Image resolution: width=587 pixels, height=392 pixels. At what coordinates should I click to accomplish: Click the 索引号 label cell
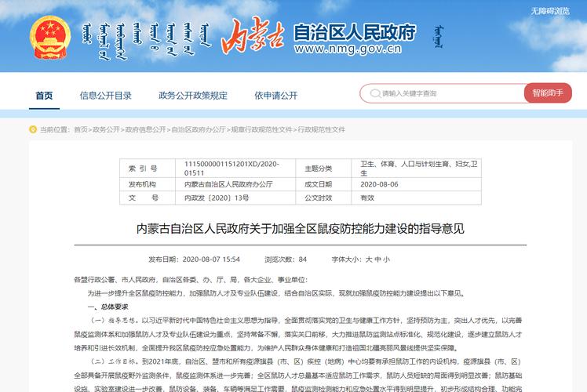coord(148,169)
